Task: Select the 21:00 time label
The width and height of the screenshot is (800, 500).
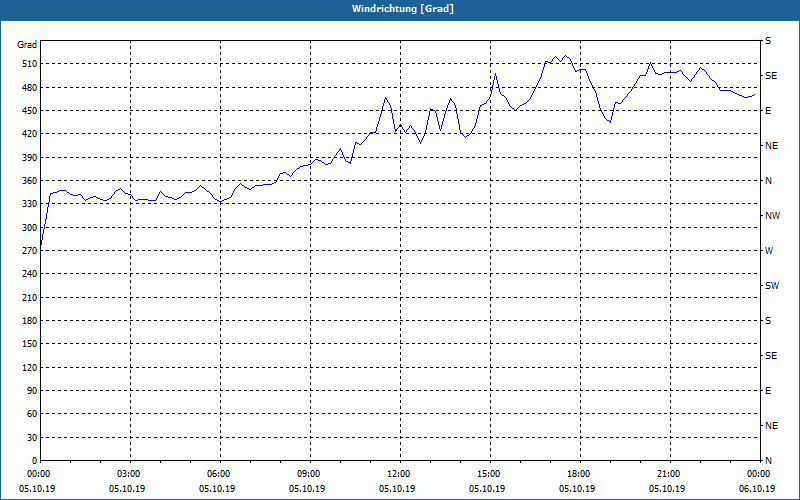Action: click(667, 474)
